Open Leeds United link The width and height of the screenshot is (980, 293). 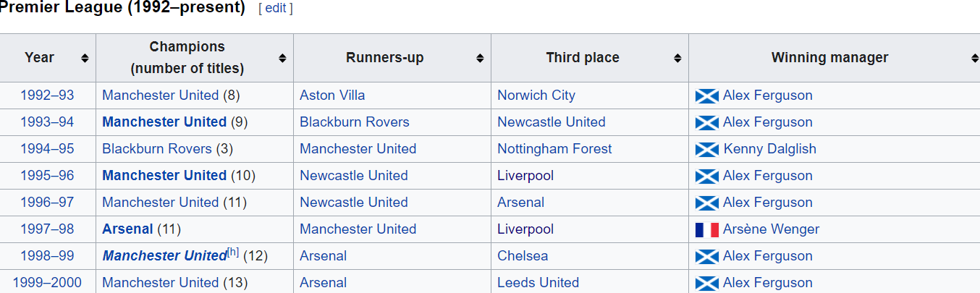click(538, 283)
